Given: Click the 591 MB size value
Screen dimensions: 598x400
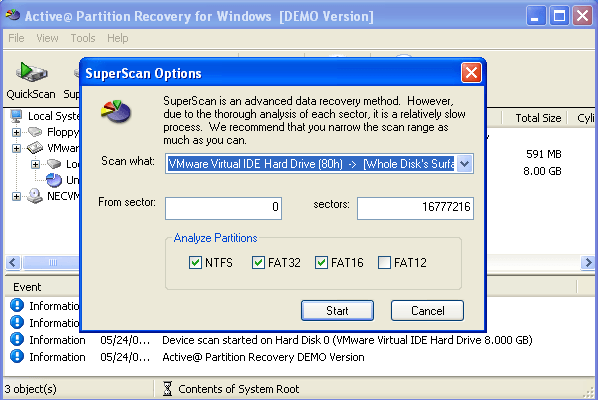Looking at the screenshot, I should (x=543, y=154).
